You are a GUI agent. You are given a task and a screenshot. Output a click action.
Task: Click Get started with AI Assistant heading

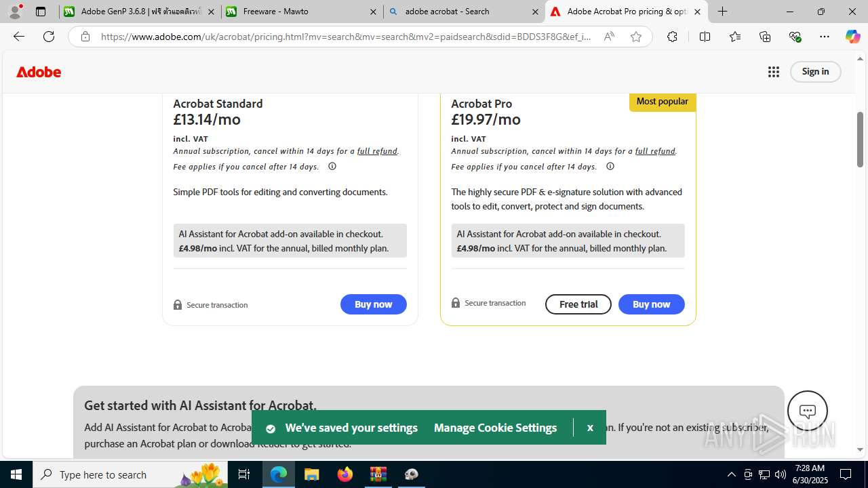tap(200, 405)
